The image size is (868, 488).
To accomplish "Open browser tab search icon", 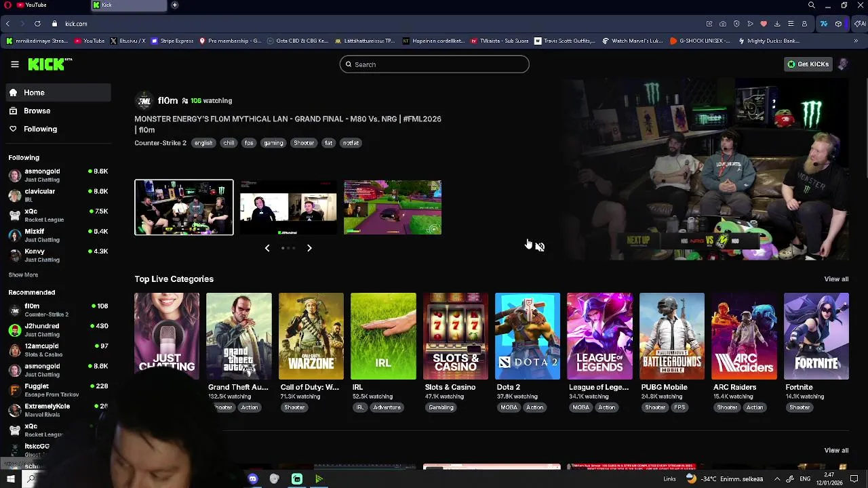I will tap(812, 5).
